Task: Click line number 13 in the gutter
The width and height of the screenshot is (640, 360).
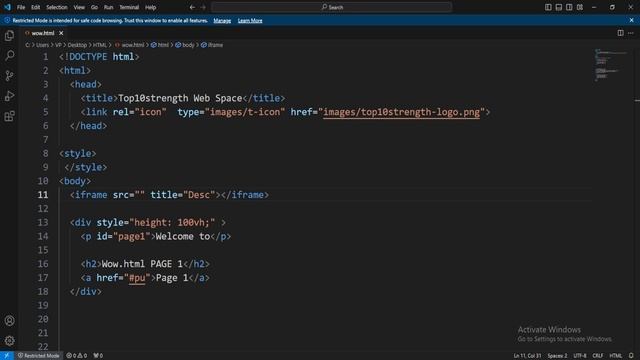Action: tap(43, 222)
